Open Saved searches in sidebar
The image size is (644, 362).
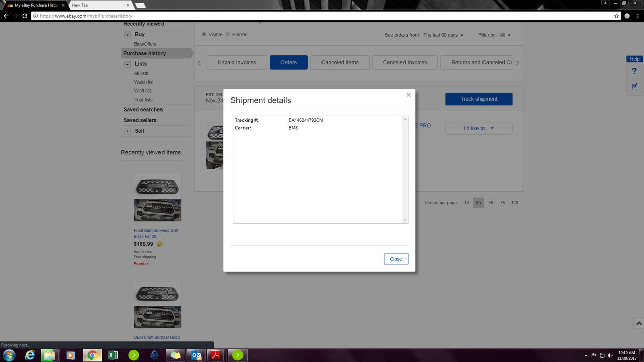click(143, 110)
